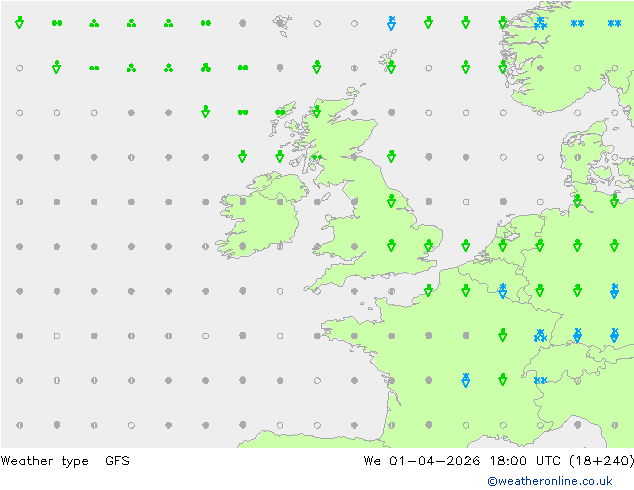Click green rain symbol over East Anglia
The width and height of the screenshot is (634, 490).
428,245
